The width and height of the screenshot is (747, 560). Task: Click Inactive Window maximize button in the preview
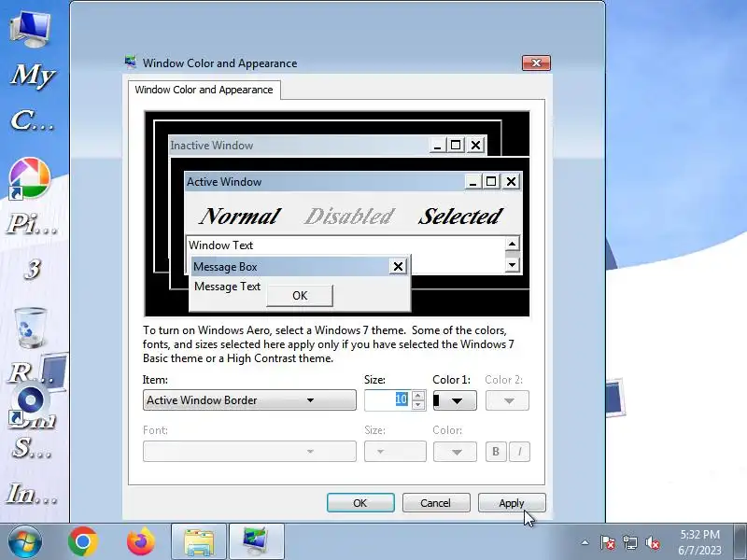(x=456, y=145)
